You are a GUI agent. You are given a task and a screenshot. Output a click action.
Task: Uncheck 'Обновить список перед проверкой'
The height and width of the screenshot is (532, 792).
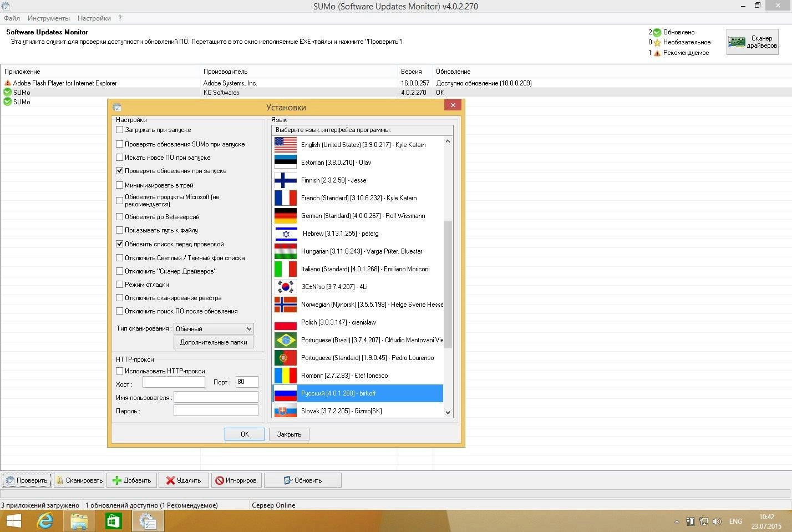119,244
